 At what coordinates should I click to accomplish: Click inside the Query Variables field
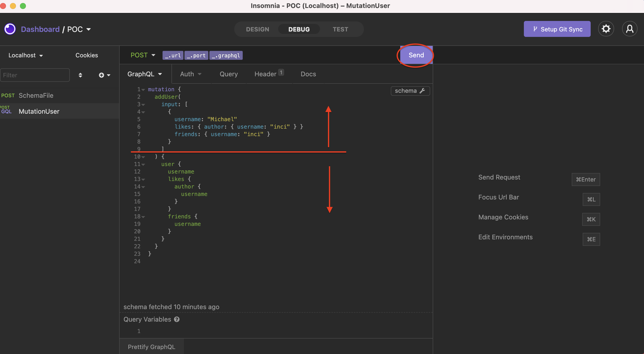pos(225,331)
